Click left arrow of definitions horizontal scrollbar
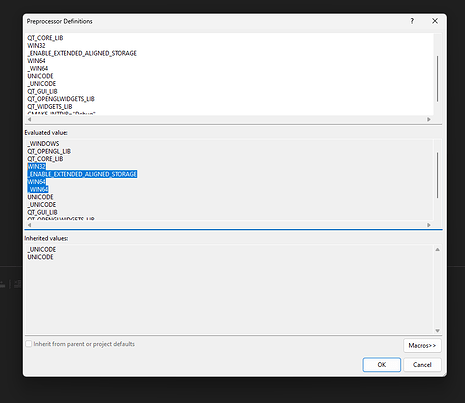This screenshot has width=465, height=403. click(x=29, y=119)
